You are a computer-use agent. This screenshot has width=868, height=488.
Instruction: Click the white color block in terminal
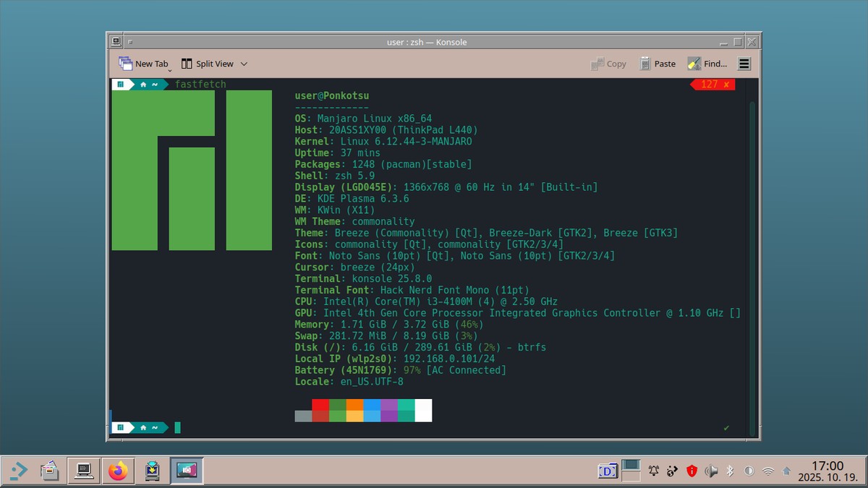pos(423,410)
